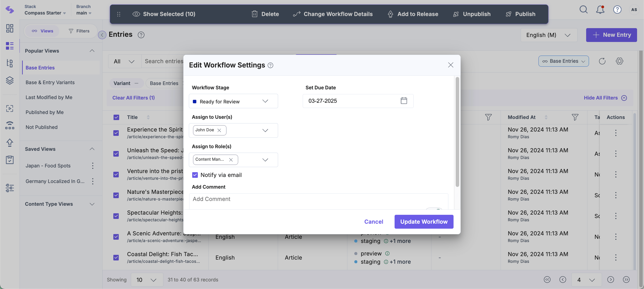Open the All search scope dropdown
This screenshot has width=644, height=289.
124,61
